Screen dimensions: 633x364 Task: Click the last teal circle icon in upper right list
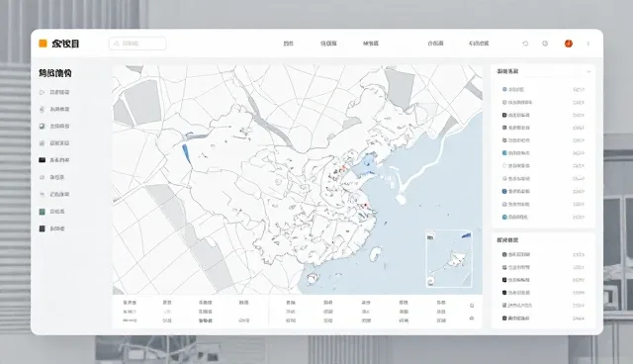pyautogui.click(x=504, y=217)
